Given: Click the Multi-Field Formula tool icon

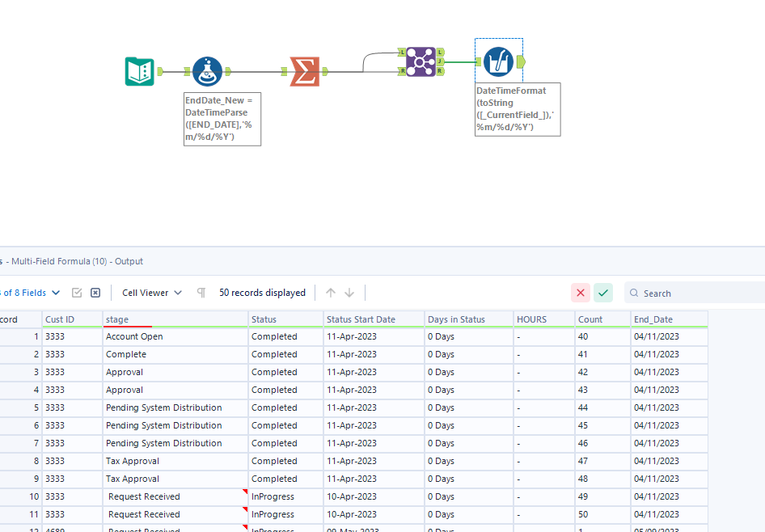Looking at the screenshot, I should 498,61.
